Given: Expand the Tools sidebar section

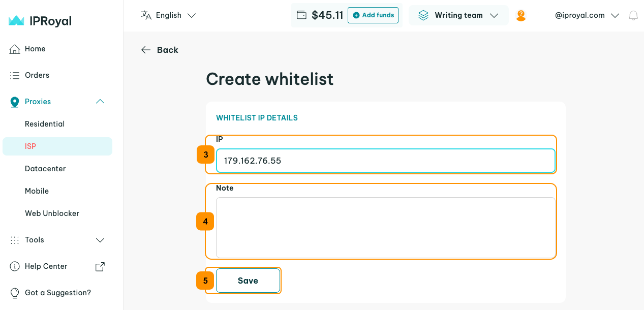Looking at the screenshot, I should pyautogui.click(x=100, y=240).
